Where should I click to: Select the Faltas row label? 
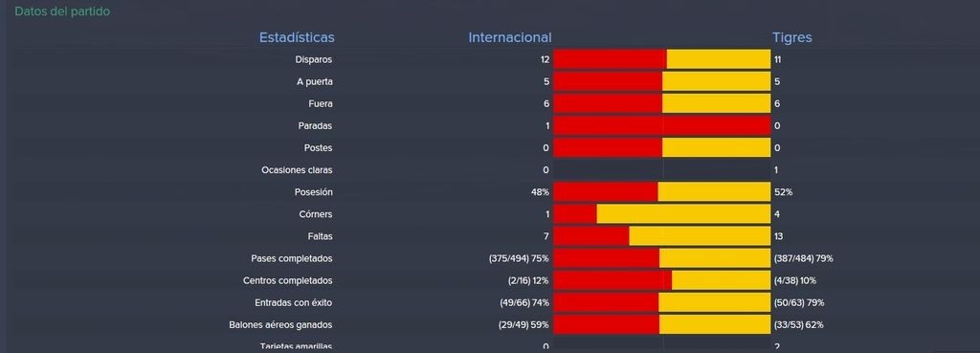pos(321,237)
